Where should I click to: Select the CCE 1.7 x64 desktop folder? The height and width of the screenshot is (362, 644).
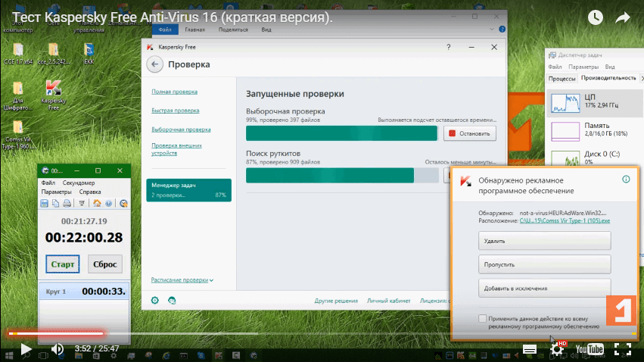(x=18, y=54)
